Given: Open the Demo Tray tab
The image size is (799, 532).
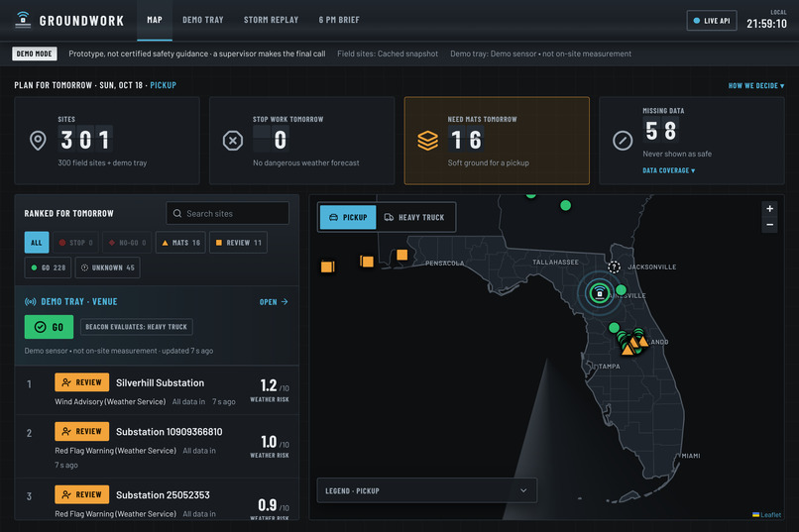Looking at the screenshot, I should [203, 20].
